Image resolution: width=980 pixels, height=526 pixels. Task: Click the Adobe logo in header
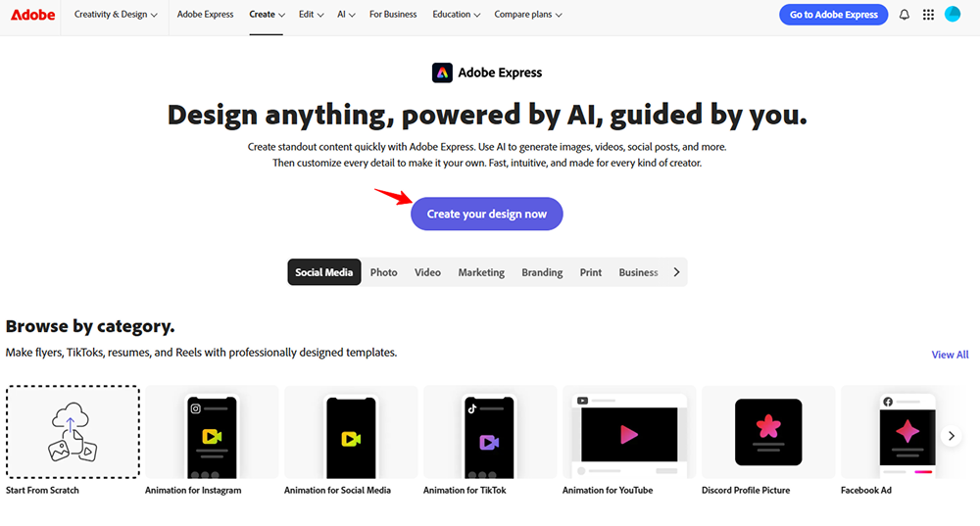[32, 15]
